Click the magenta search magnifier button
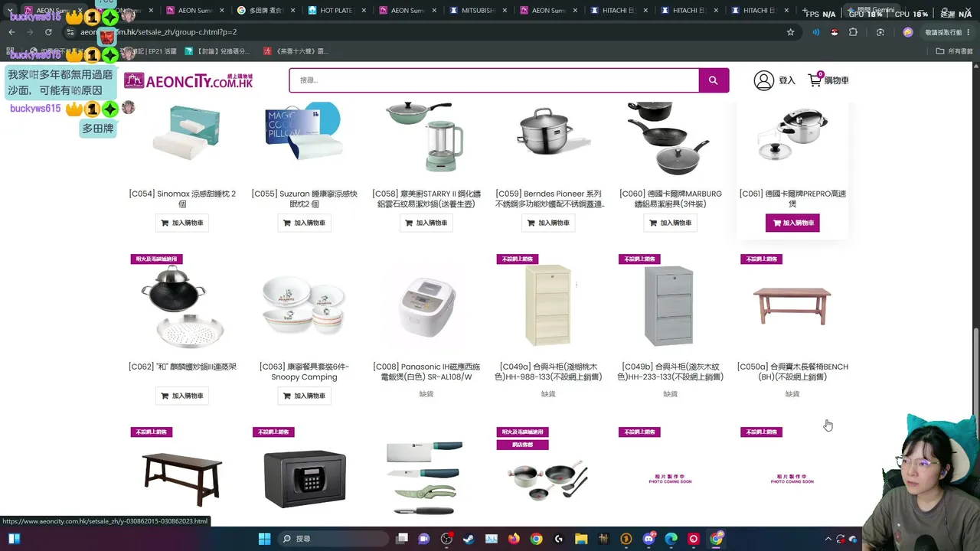This screenshot has height=551, width=980. 714,80
